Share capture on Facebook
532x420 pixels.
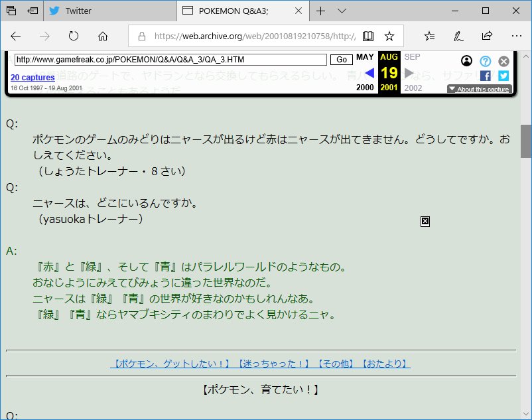tap(485, 76)
